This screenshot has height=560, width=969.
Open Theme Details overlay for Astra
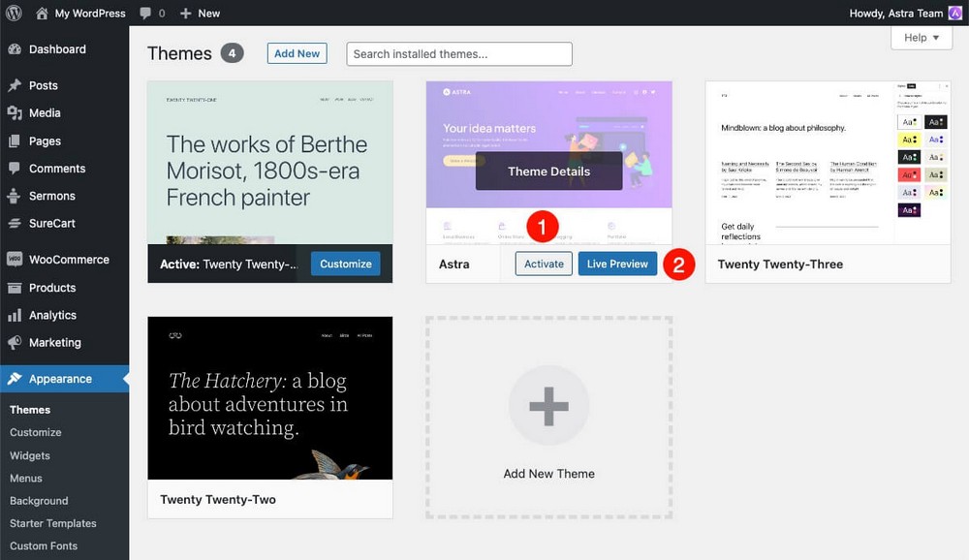[x=548, y=171]
